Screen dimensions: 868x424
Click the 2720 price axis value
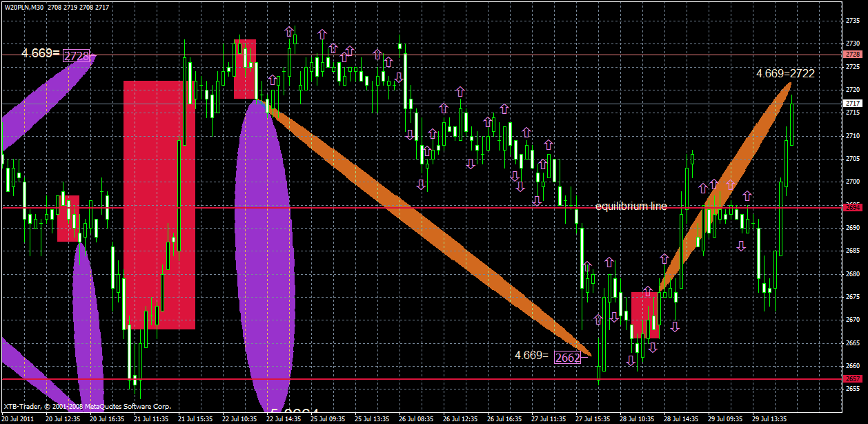pos(852,90)
